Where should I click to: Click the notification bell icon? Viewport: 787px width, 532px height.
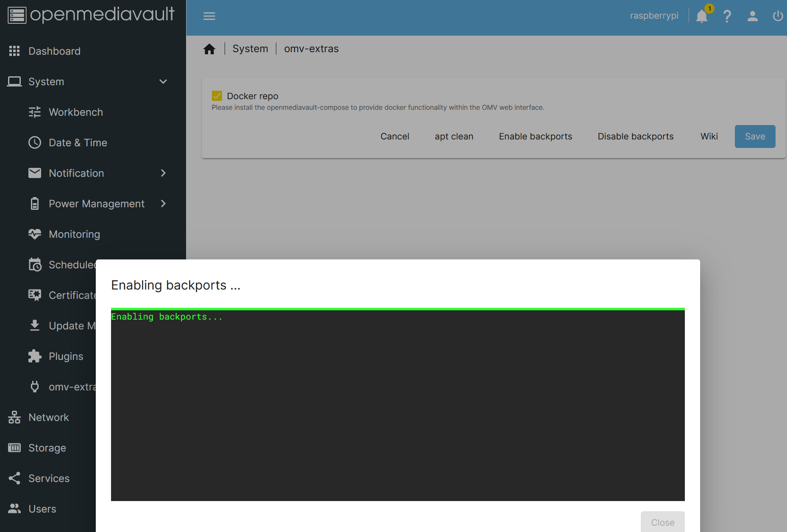702,16
